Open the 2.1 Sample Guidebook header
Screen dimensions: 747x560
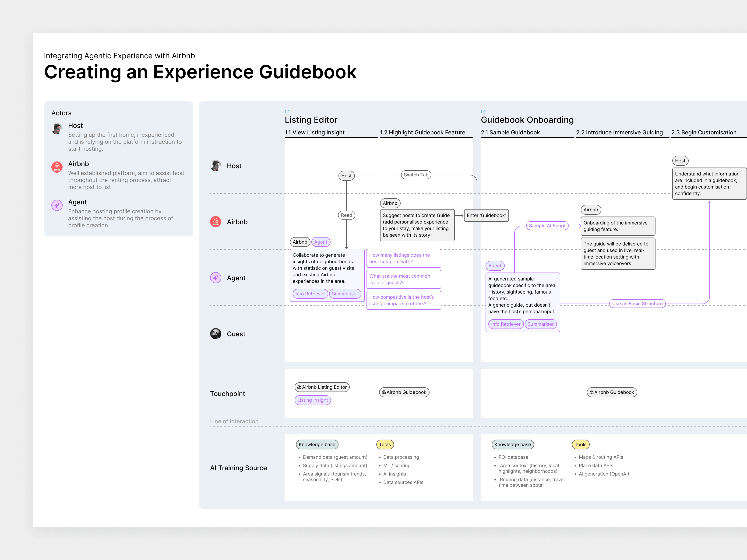[x=510, y=132]
